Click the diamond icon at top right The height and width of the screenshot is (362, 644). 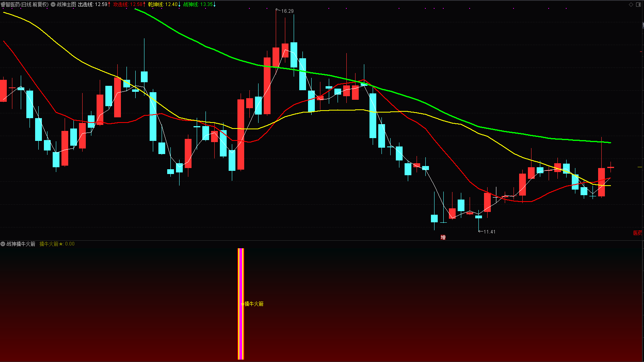[631, 4]
